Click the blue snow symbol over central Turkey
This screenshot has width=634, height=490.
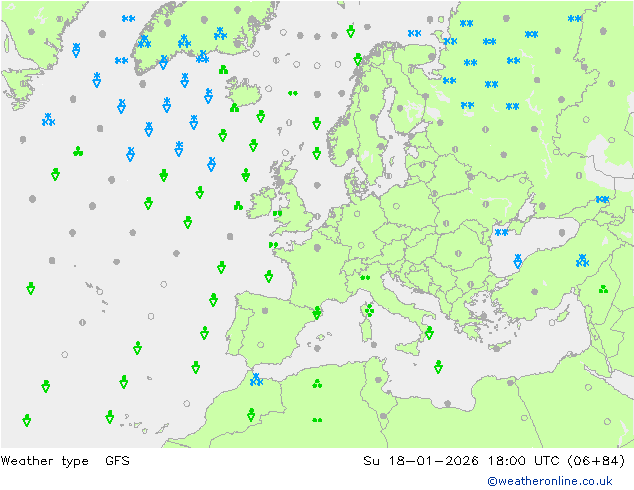[582, 260]
